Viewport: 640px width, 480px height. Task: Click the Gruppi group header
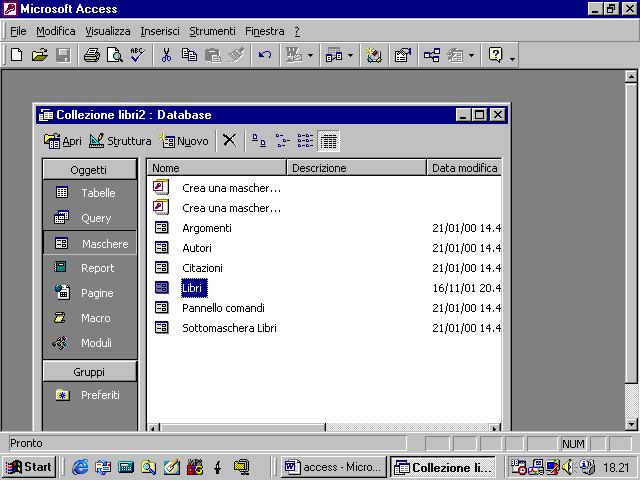(89, 372)
